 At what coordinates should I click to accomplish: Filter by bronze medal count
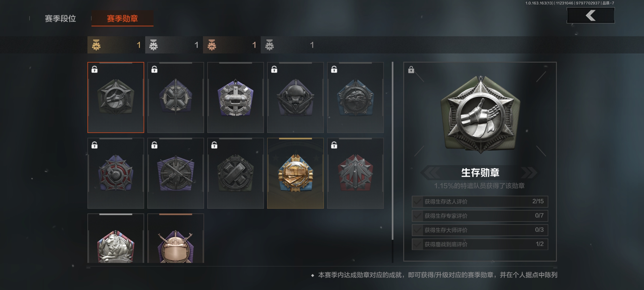click(x=232, y=45)
